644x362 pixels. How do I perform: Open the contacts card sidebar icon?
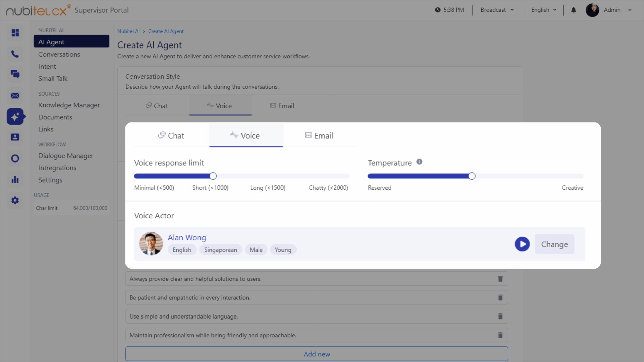15,137
